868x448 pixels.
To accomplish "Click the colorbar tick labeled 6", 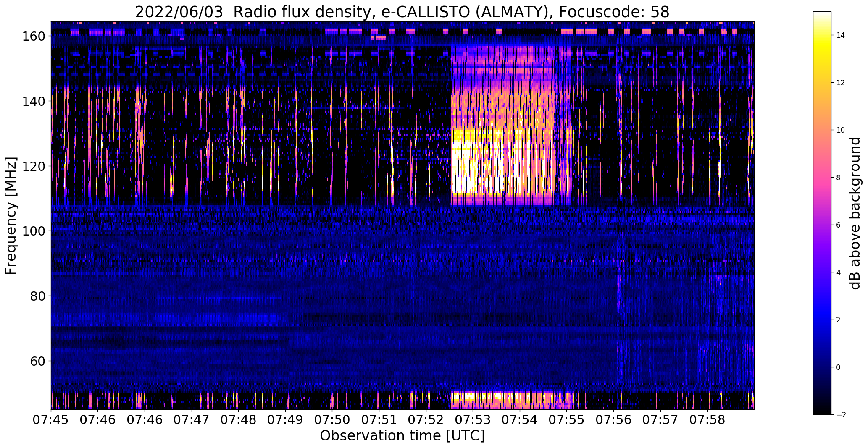I will 839,225.
